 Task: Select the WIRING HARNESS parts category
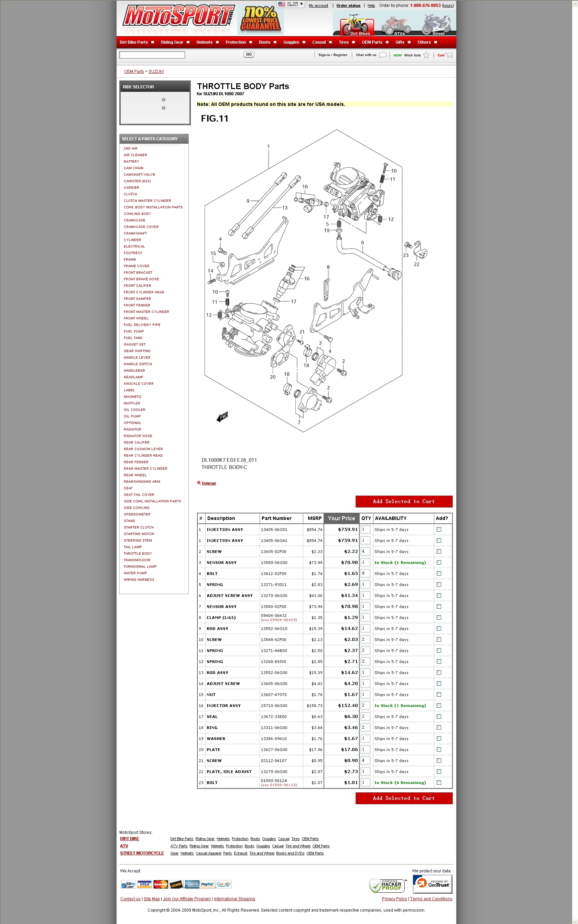point(139,580)
